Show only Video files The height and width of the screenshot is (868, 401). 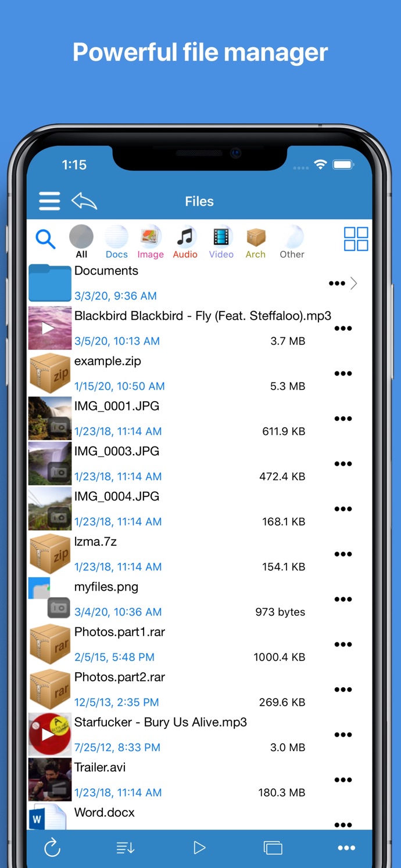click(x=221, y=242)
